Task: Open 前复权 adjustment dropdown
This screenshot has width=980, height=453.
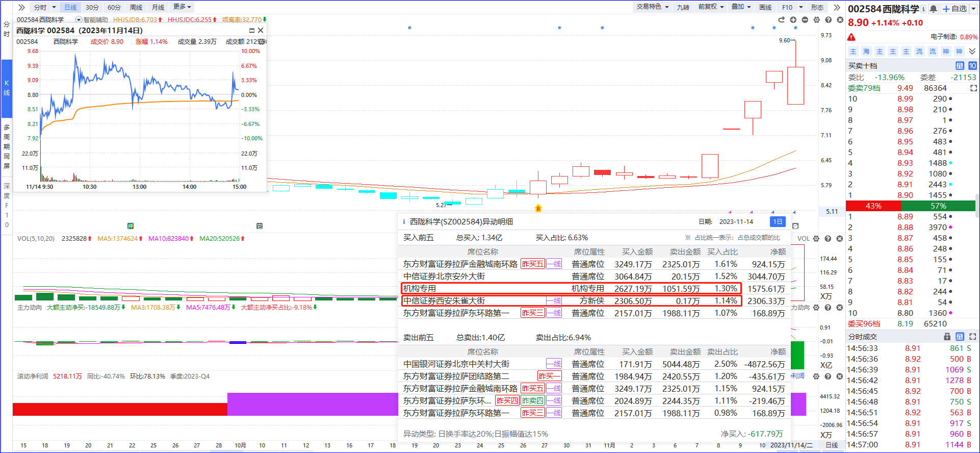Action: pos(711,7)
